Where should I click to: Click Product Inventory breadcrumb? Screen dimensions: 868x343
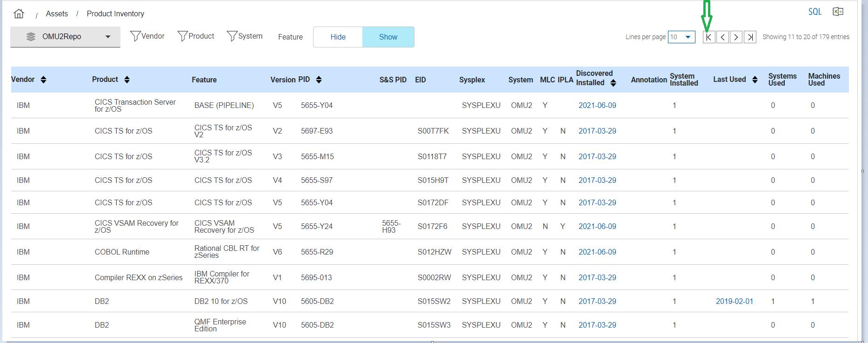(115, 13)
